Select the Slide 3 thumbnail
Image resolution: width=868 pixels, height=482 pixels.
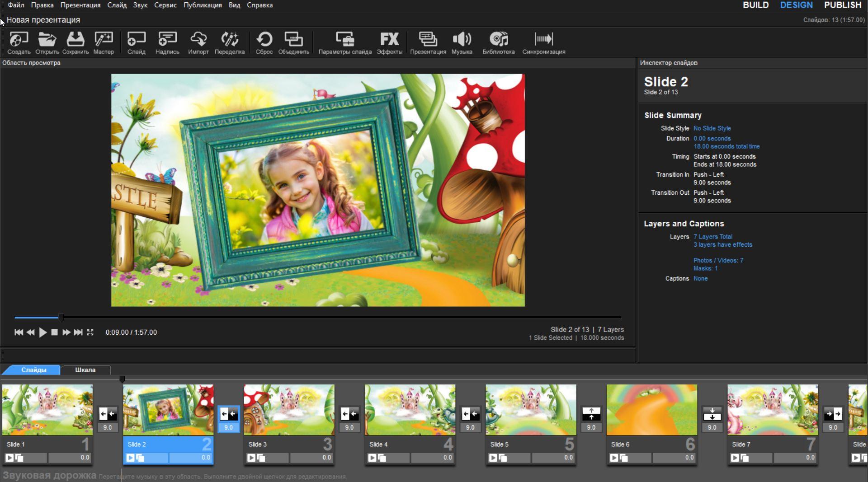coord(289,410)
